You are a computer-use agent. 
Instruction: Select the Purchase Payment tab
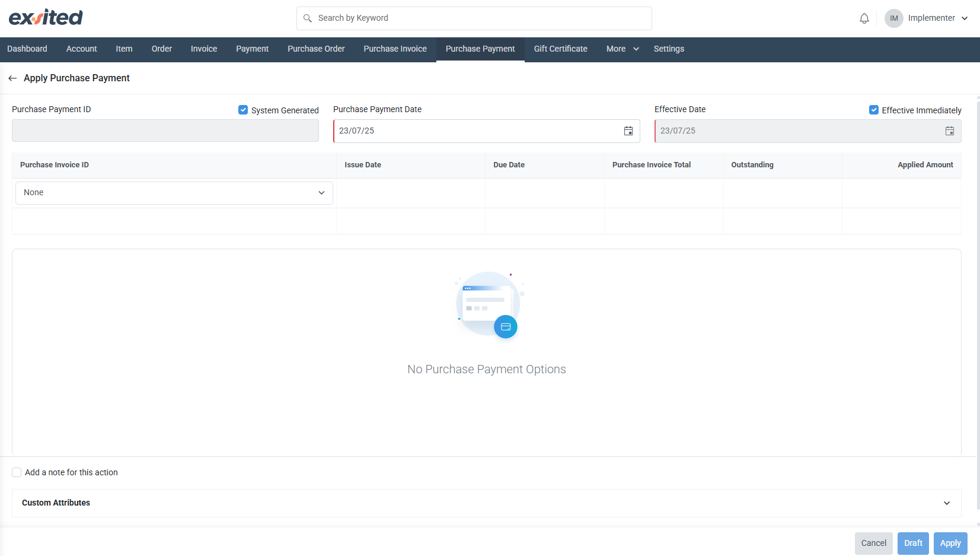[x=480, y=49]
